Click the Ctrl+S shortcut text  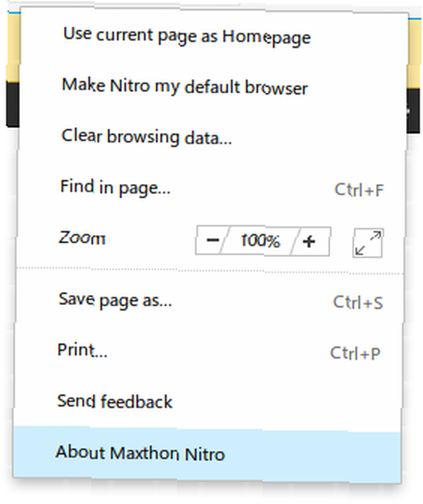358,303
